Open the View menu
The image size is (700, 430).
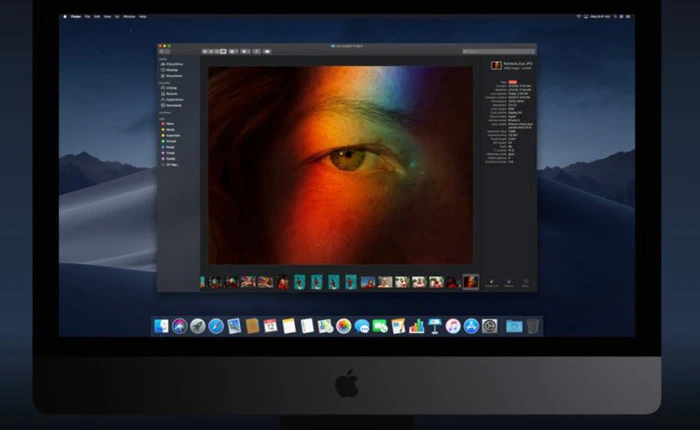108,17
